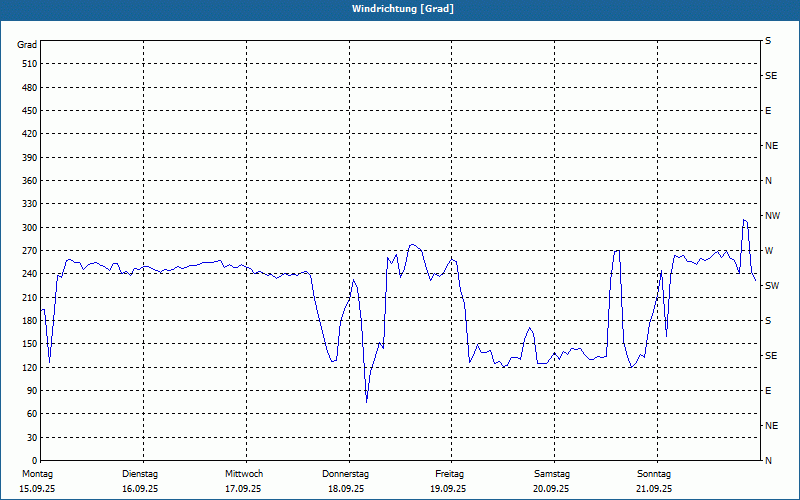
Task: Click the 30 value on the y-axis
Action: point(32,438)
